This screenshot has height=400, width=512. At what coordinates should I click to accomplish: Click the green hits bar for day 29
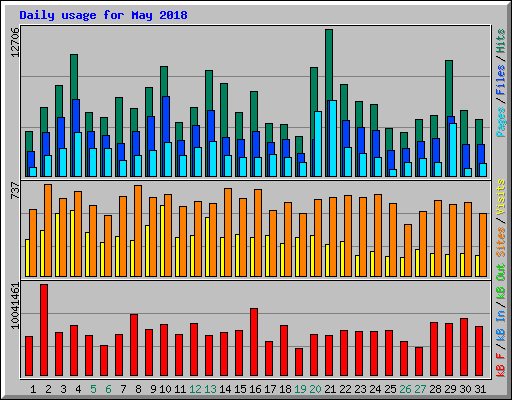click(x=449, y=88)
